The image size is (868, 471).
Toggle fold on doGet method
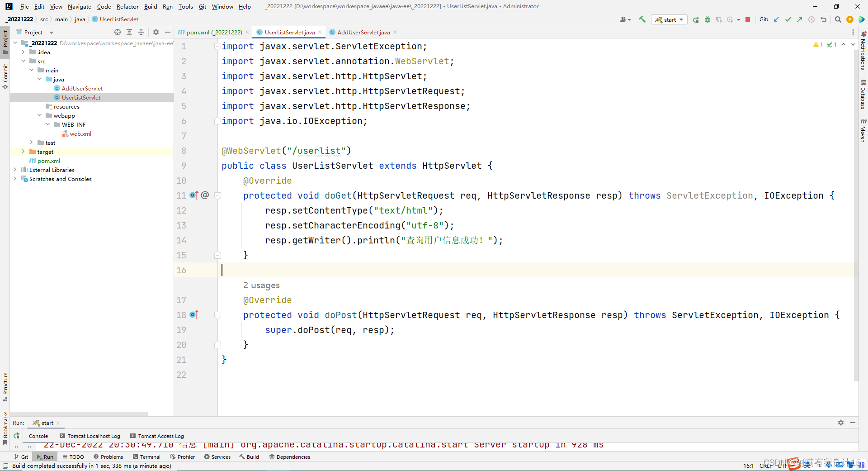217,195
